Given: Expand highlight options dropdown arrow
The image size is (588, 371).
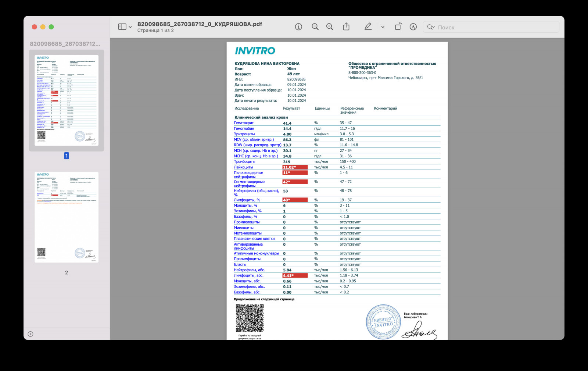Looking at the screenshot, I should (383, 27).
